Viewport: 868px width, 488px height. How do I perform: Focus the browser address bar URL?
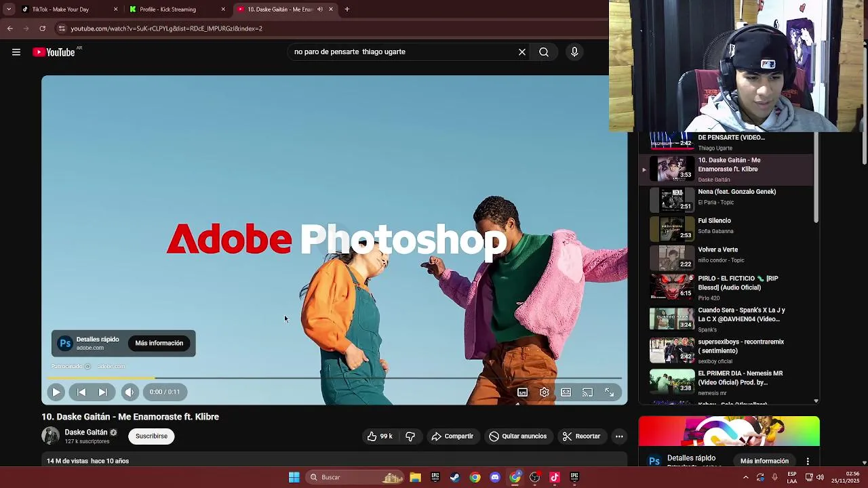coord(166,28)
